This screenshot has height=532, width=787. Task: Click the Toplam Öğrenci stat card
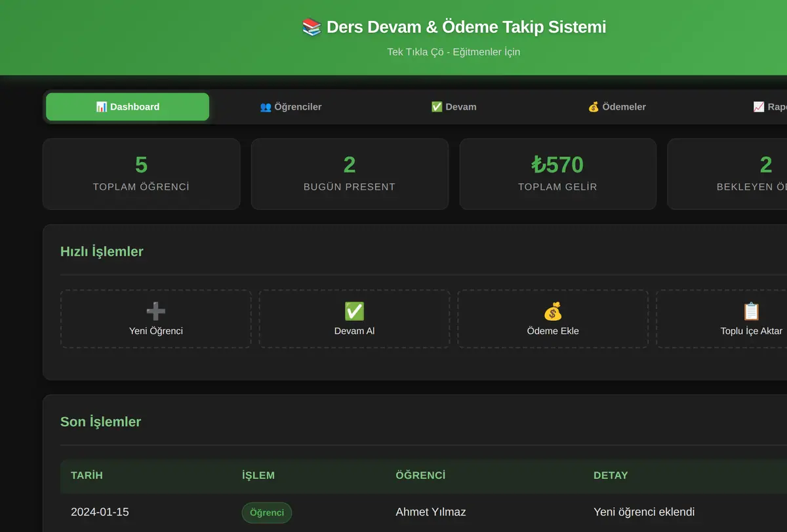click(141, 174)
